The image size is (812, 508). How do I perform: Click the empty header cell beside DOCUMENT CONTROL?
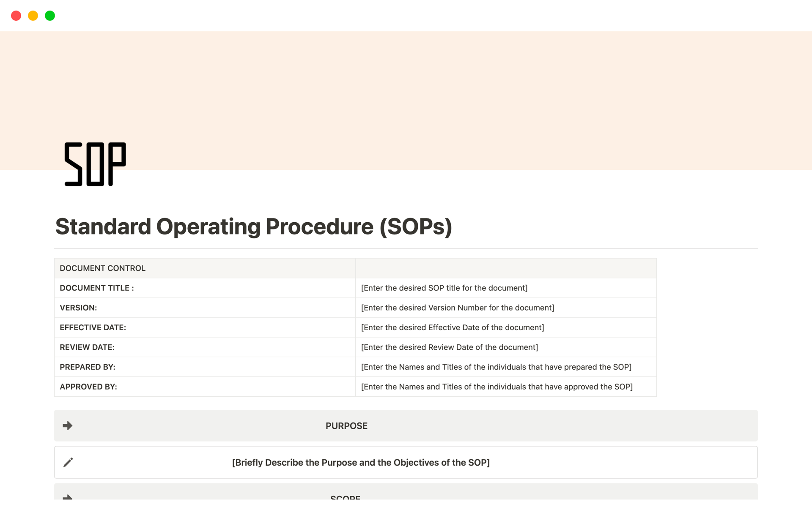pyautogui.click(x=505, y=268)
